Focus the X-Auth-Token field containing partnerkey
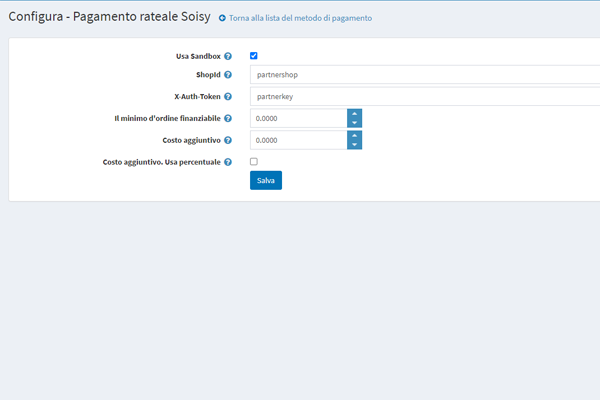The image size is (600, 400). coord(425,96)
